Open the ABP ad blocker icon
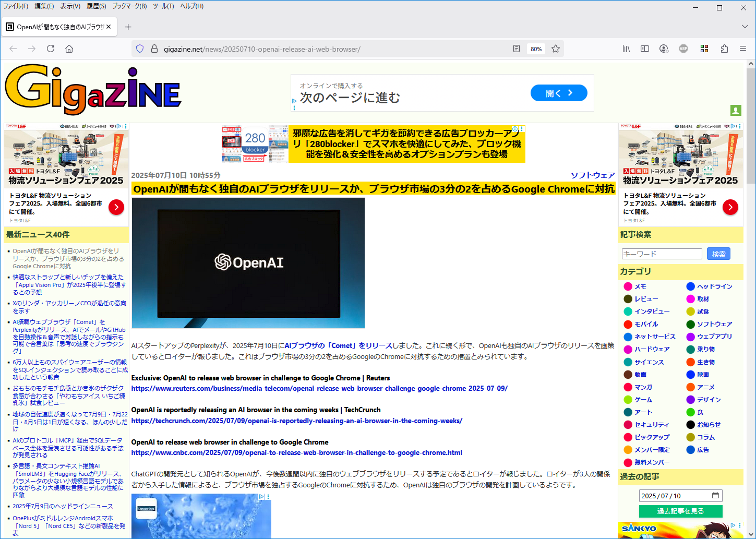The width and height of the screenshot is (756, 539). [683, 49]
